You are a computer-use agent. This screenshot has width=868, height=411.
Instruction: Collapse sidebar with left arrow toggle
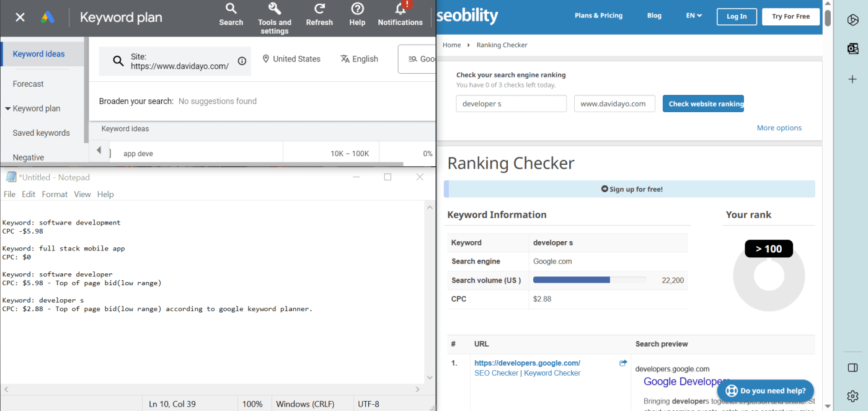click(98, 151)
